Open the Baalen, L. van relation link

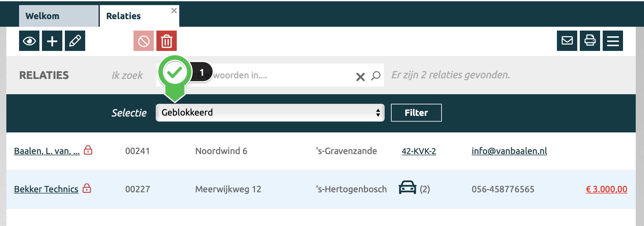click(47, 151)
